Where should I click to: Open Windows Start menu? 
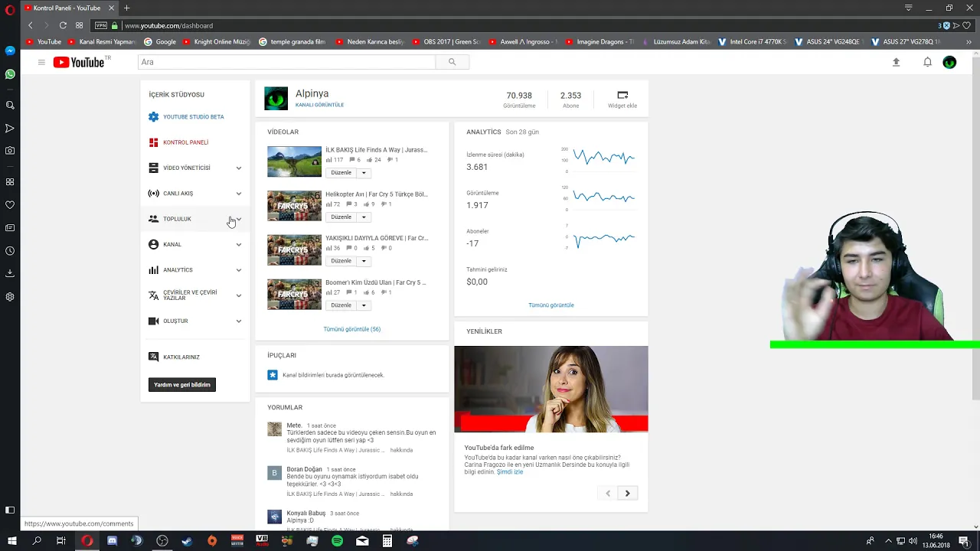click(x=12, y=541)
